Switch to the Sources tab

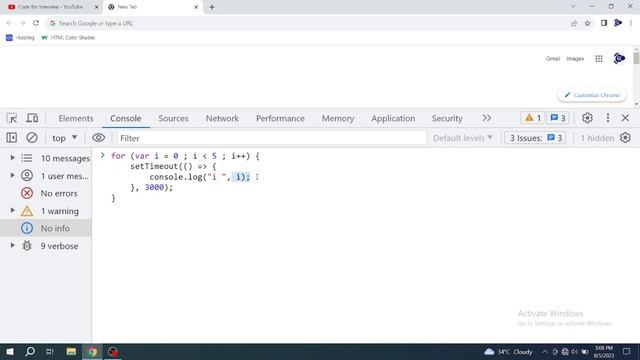click(x=173, y=118)
